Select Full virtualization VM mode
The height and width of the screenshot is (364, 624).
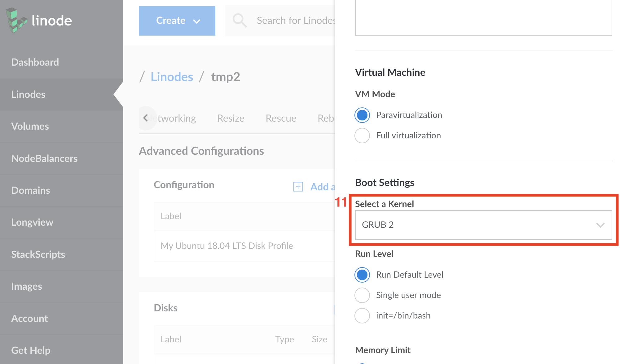coord(362,136)
